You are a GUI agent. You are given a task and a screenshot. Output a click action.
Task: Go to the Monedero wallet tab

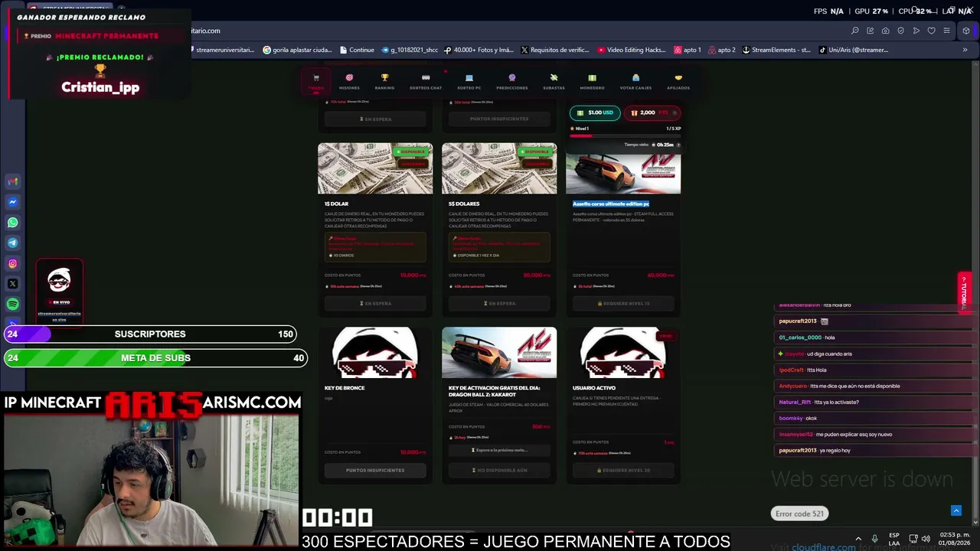click(592, 81)
